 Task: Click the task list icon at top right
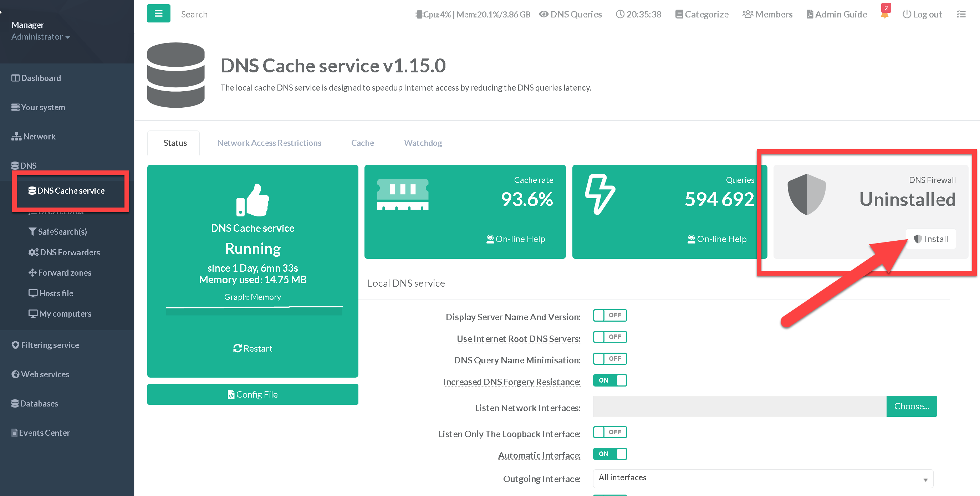[x=961, y=14]
